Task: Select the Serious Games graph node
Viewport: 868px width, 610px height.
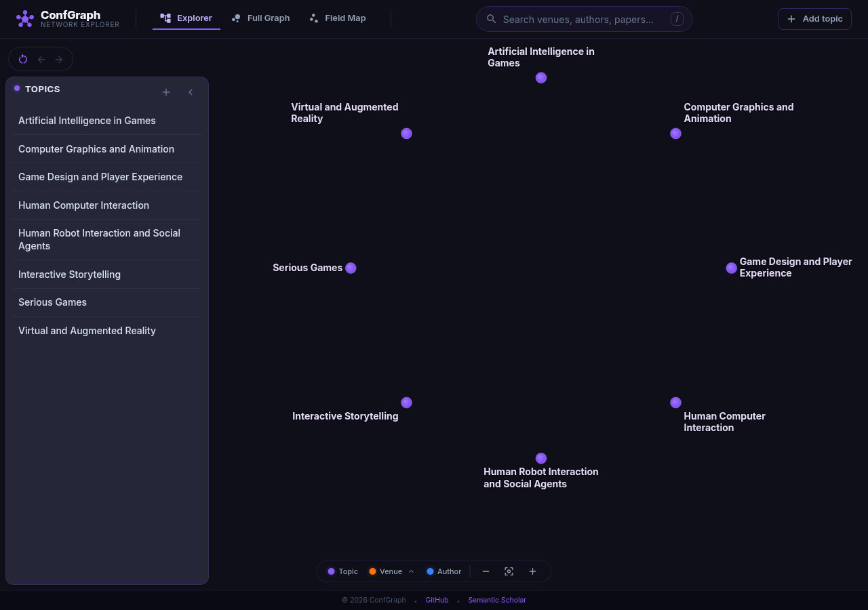Action: coord(351,268)
